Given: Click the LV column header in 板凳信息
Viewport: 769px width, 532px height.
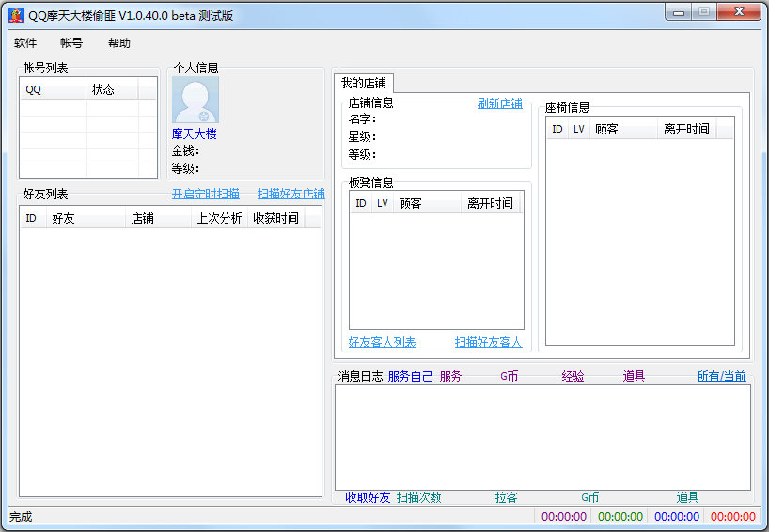Looking at the screenshot, I should tap(382, 203).
